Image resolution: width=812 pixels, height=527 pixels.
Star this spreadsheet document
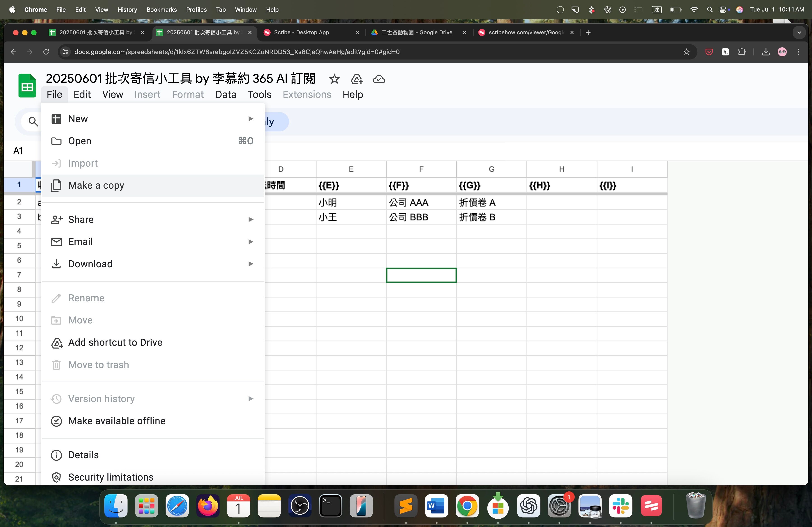pos(334,79)
